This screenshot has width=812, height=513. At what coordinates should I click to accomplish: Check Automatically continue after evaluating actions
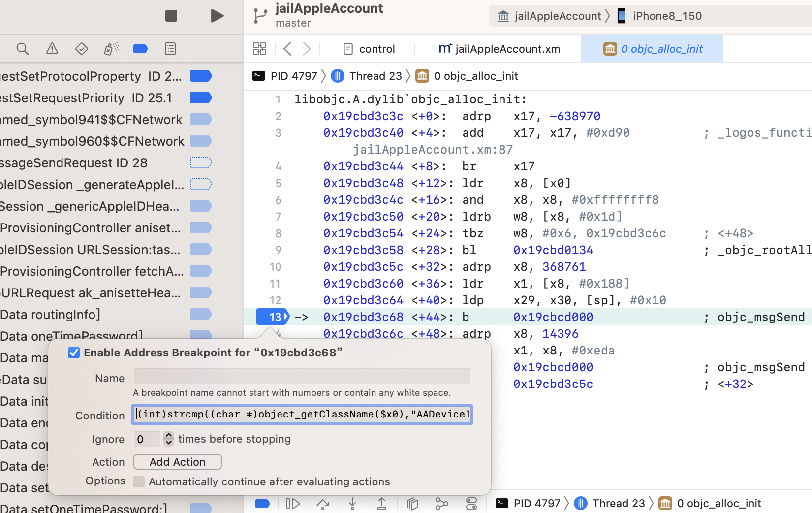[139, 481]
